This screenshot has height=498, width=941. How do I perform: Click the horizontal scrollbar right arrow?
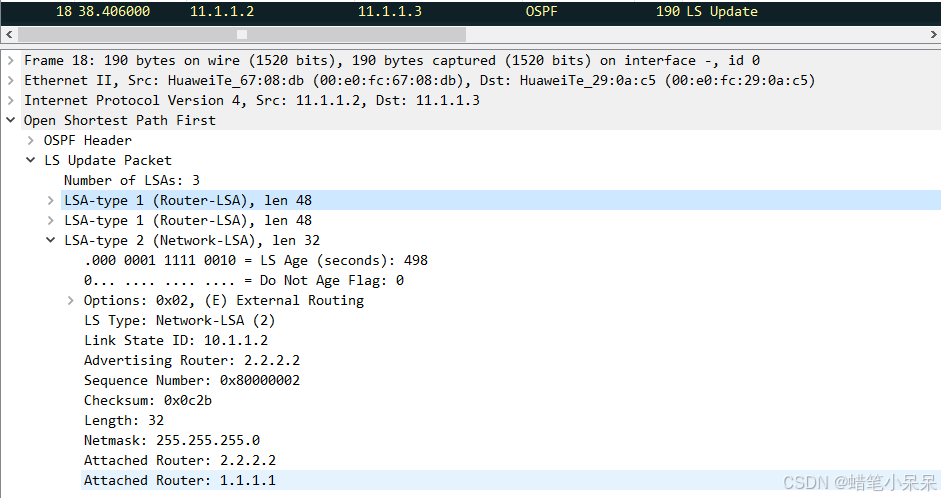point(933,35)
